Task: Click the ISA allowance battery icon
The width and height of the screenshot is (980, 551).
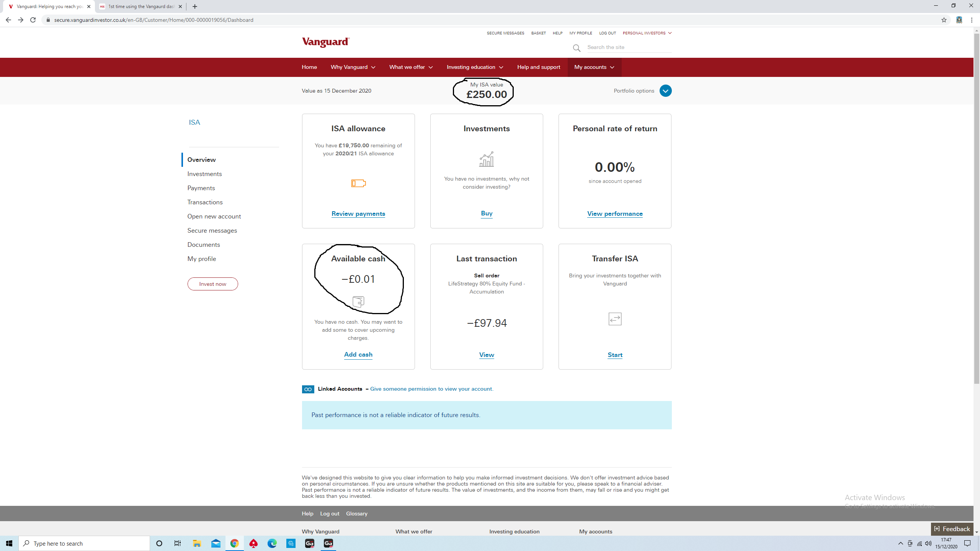Action: [x=358, y=184]
